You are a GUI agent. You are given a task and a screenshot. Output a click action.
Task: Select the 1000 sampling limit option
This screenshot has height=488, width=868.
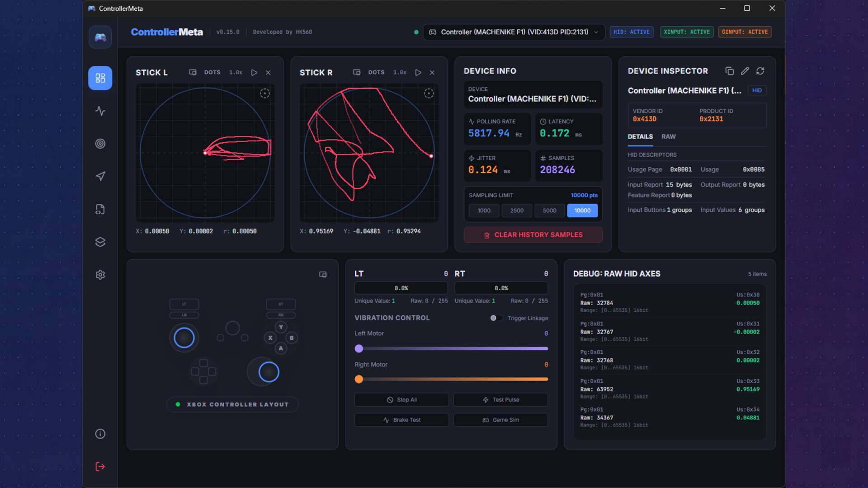coord(484,211)
